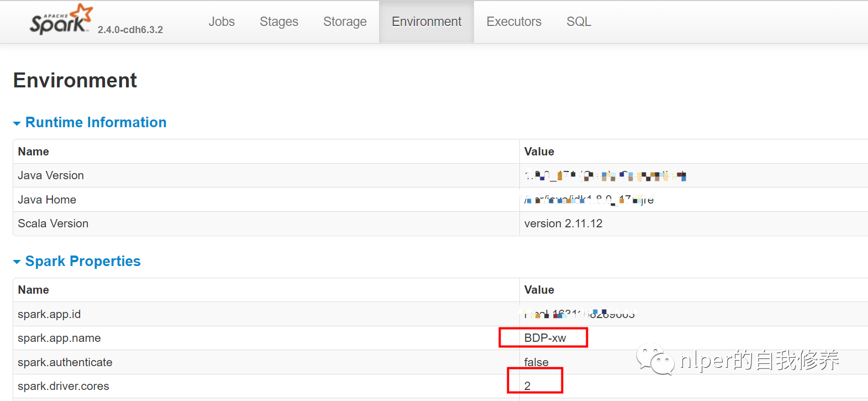Image resolution: width=868 pixels, height=401 pixels.
Task: Go to the Executors tab
Action: pyautogui.click(x=514, y=22)
